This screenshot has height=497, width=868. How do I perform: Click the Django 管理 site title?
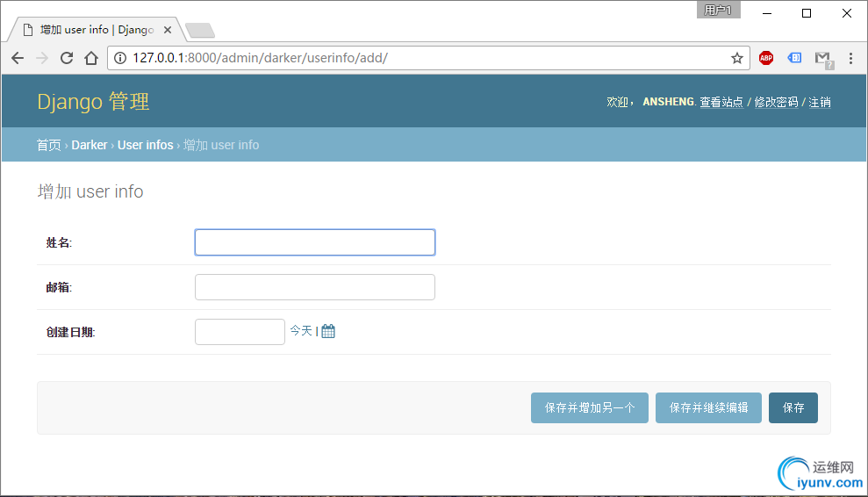[x=93, y=102]
